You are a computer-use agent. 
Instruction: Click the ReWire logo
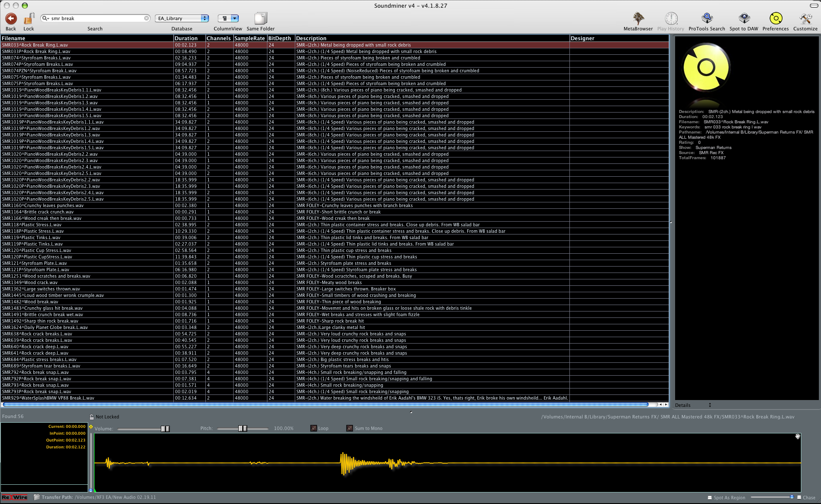point(15,497)
